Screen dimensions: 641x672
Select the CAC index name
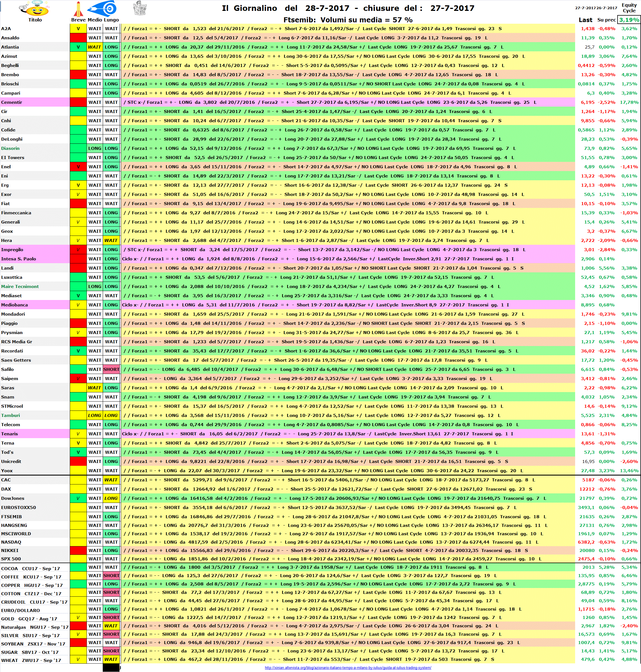[x=6, y=480]
